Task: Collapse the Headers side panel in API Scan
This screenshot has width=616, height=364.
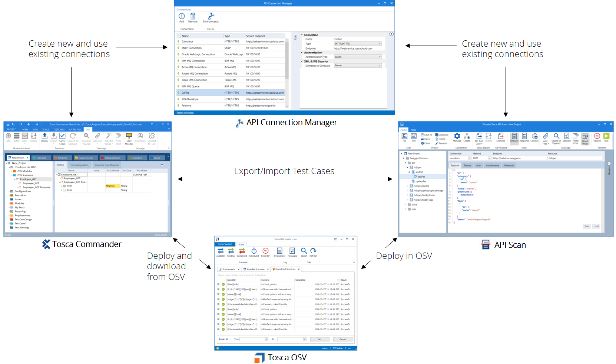Action: [x=609, y=164]
